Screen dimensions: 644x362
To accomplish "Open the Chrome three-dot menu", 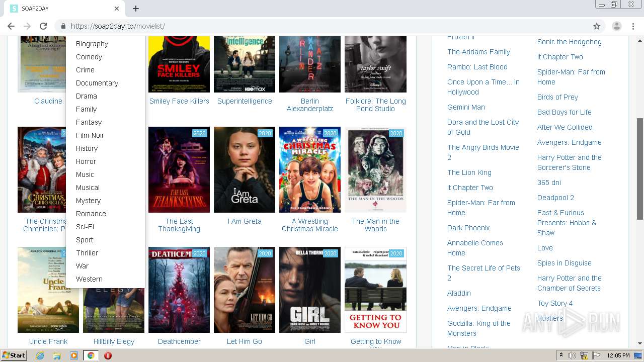I will [x=632, y=26].
